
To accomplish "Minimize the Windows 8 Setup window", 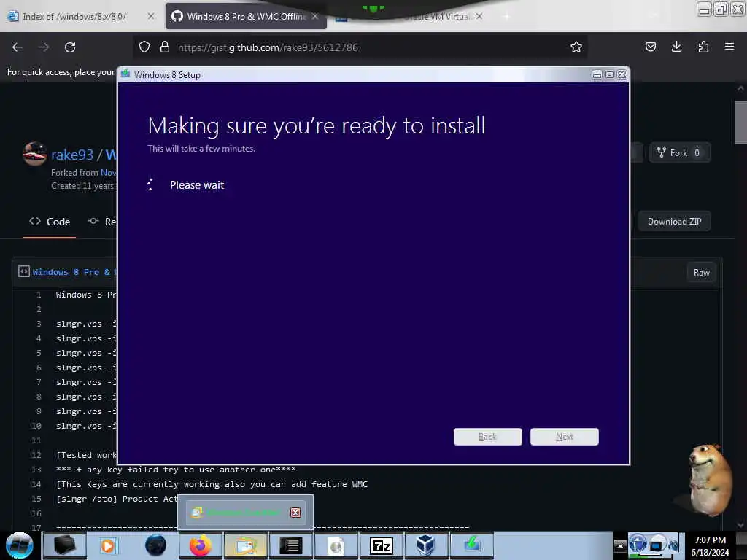I will click(597, 75).
